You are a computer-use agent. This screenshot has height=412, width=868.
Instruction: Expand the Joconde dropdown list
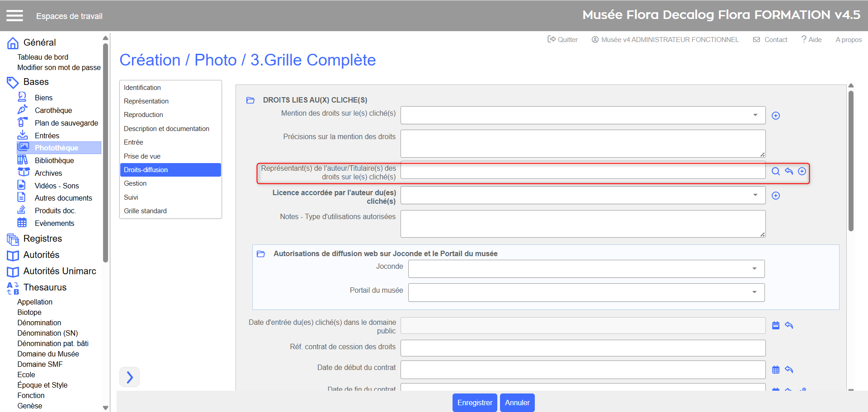pos(754,269)
